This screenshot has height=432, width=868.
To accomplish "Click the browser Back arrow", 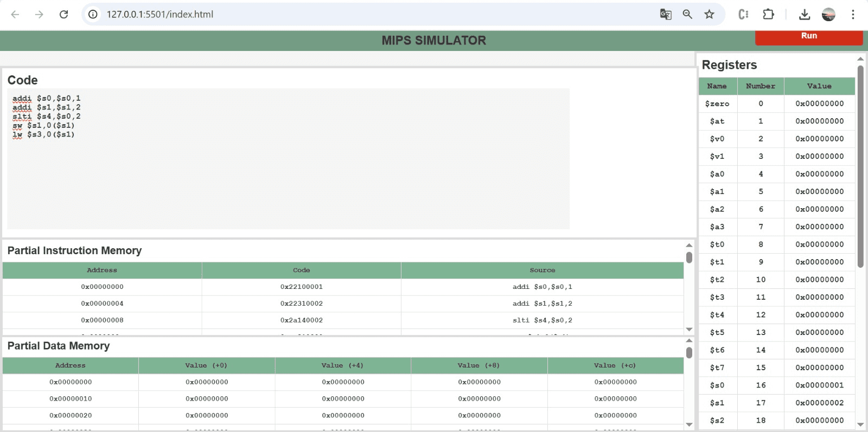I will 15,15.
